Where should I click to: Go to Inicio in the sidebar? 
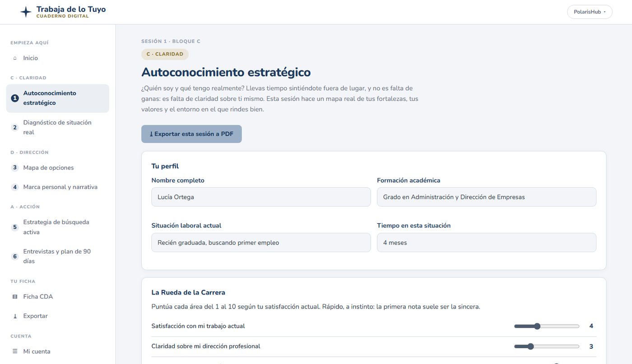click(x=58, y=58)
